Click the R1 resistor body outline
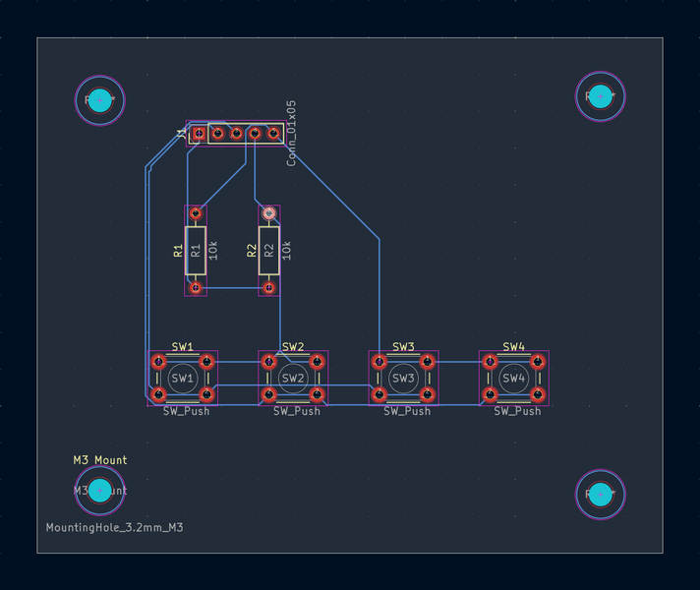The image size is (700, 590). 196,251
